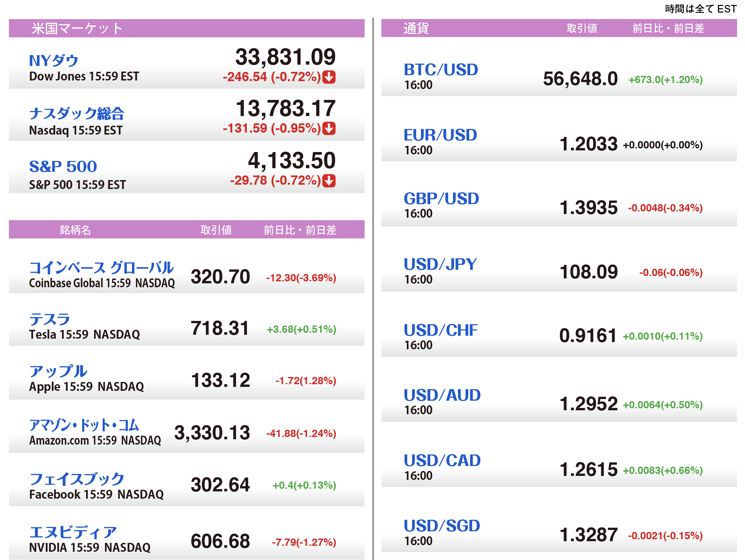Open the BTC/USD currency pair
Image resolution: width=745 pixels, height=560 pixels.
[440, 70]
